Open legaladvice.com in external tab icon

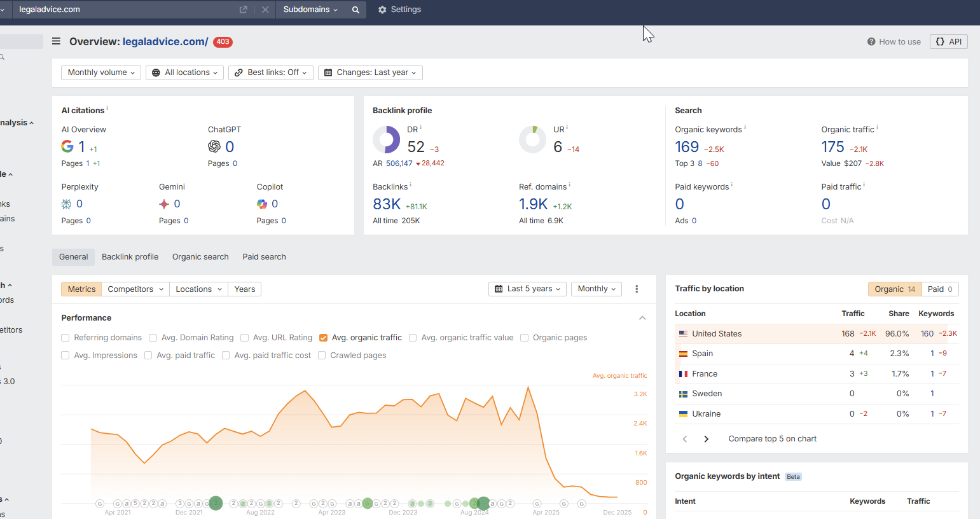243,10
